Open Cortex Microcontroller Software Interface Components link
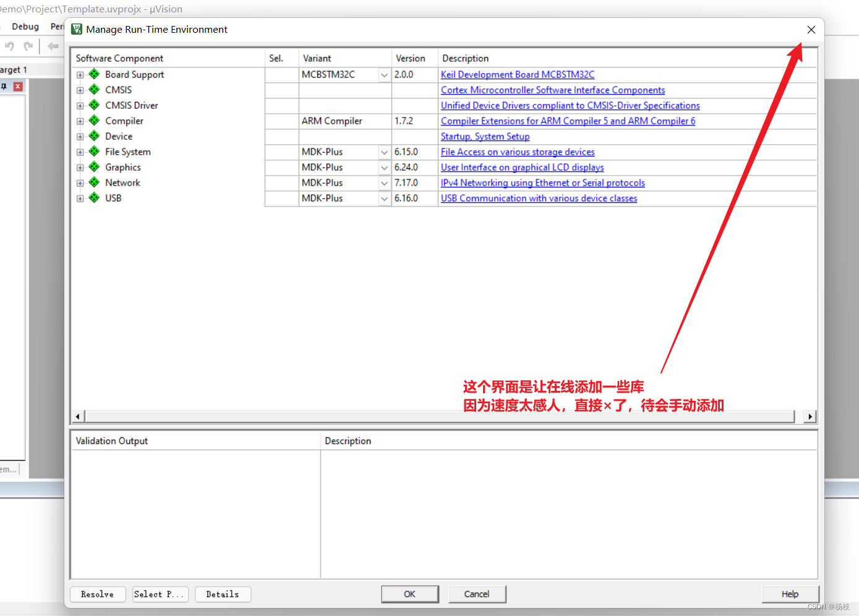 click(x=553, y=90)
